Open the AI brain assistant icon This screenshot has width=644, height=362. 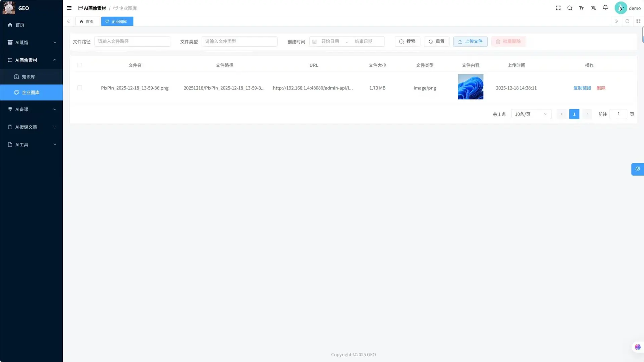pos(638,347)
